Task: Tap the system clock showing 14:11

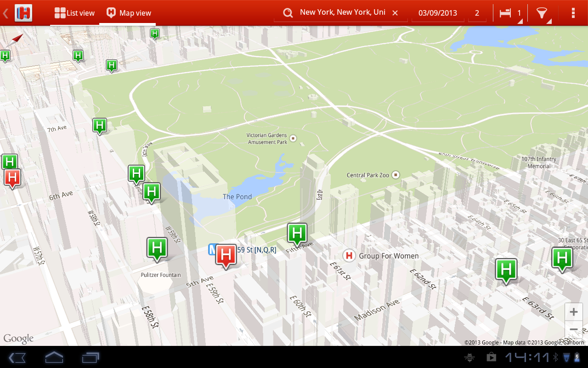Action: click(x=527, y=357)
